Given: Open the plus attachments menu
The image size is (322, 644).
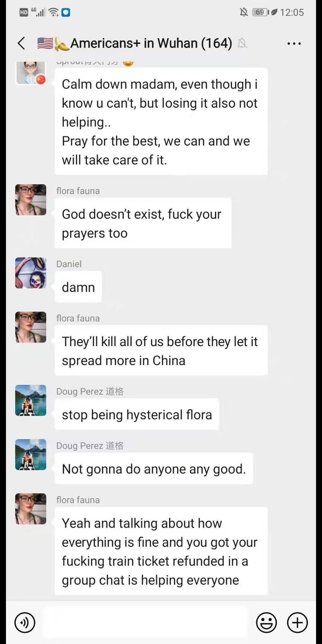Looking at the screenshot, I should point(297,623).
